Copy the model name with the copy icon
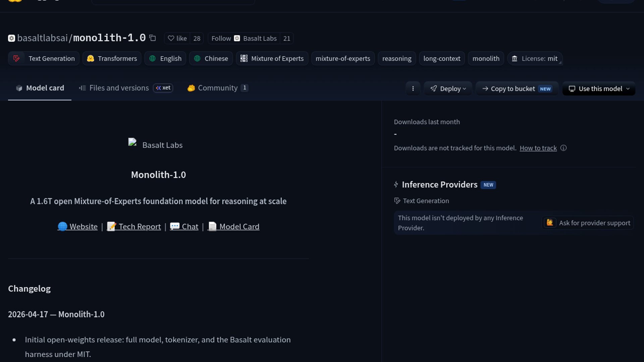The width and height of the screenshot is (644, 362). click(x=153, y=38)
